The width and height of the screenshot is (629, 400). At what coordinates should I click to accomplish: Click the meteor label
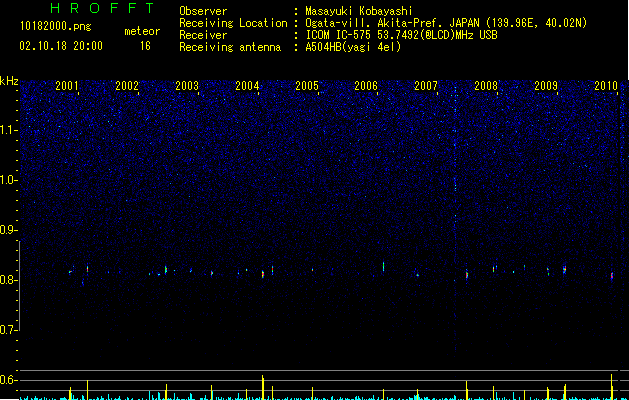(142, 31)
